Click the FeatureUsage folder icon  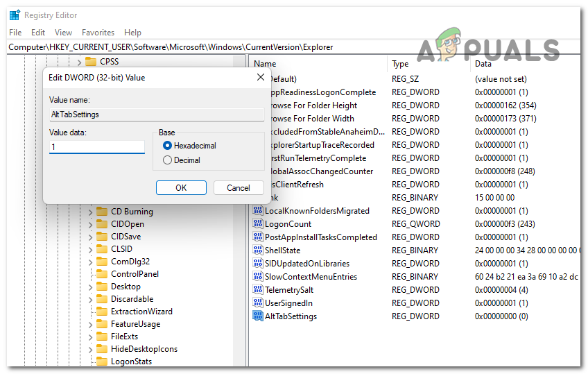pyautogui.click(x=102, y=324)
